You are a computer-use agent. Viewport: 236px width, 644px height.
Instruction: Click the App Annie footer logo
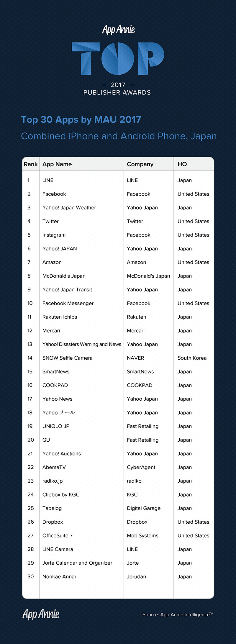41,614
